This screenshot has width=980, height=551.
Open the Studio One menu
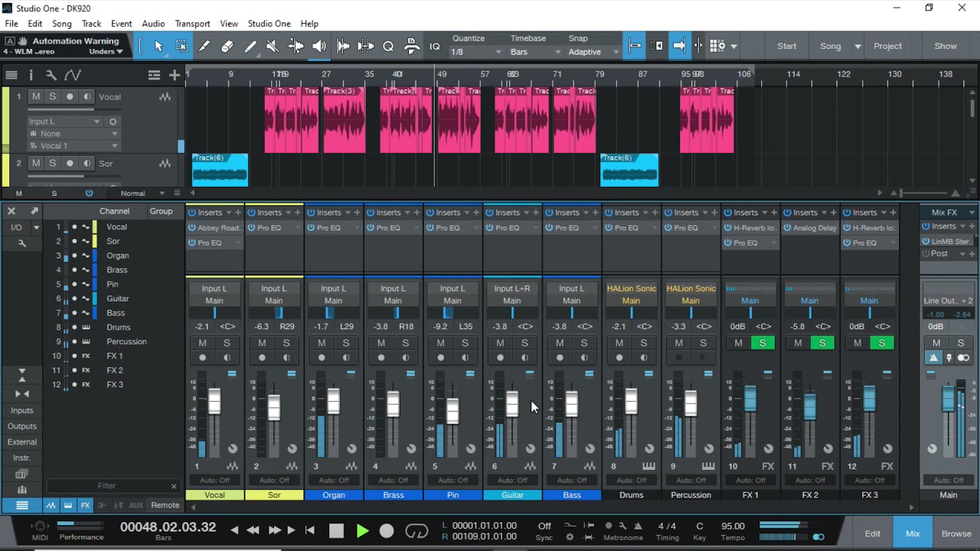tap(269, 24)
